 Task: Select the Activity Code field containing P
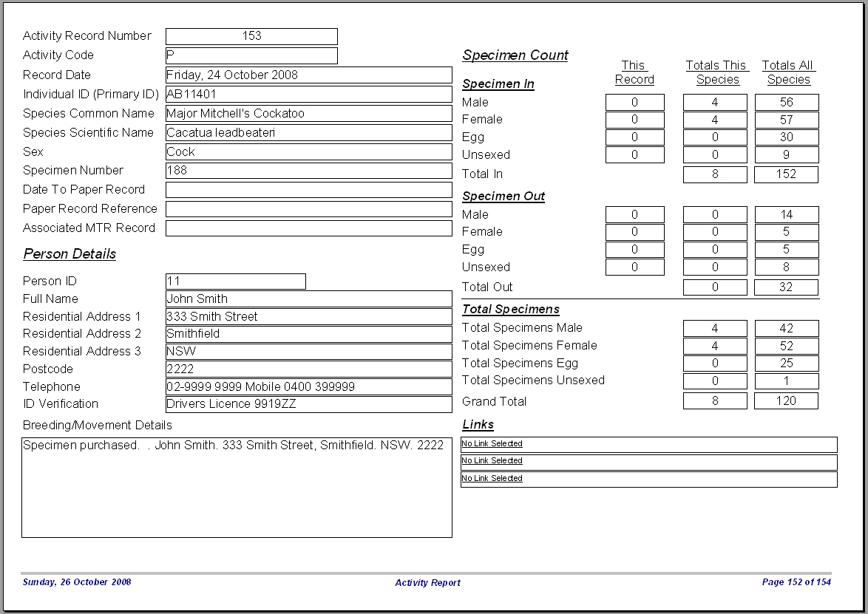click(x=251, y=56)
